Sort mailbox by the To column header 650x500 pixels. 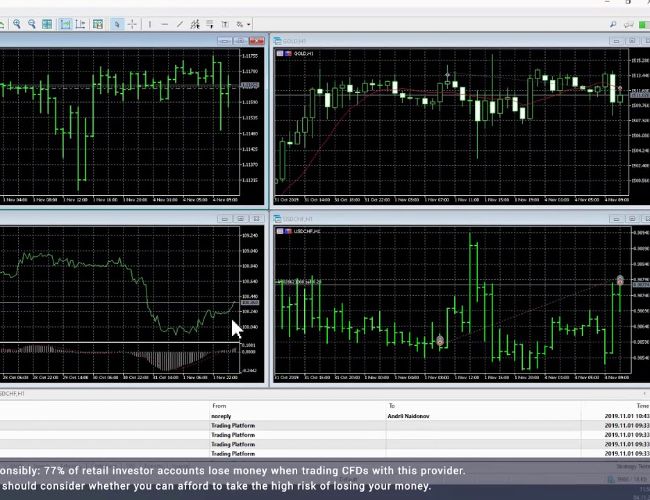[x=392, y=405]
